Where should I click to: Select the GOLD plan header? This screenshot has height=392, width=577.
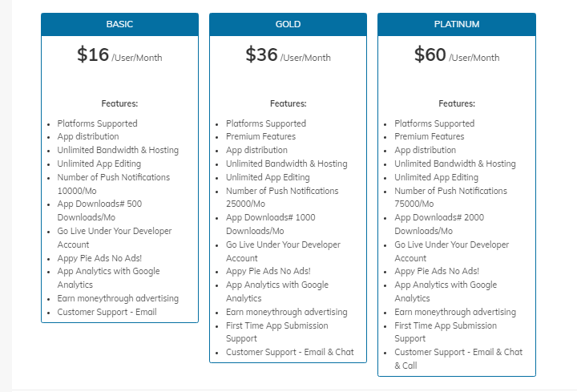tap(288, 24)
